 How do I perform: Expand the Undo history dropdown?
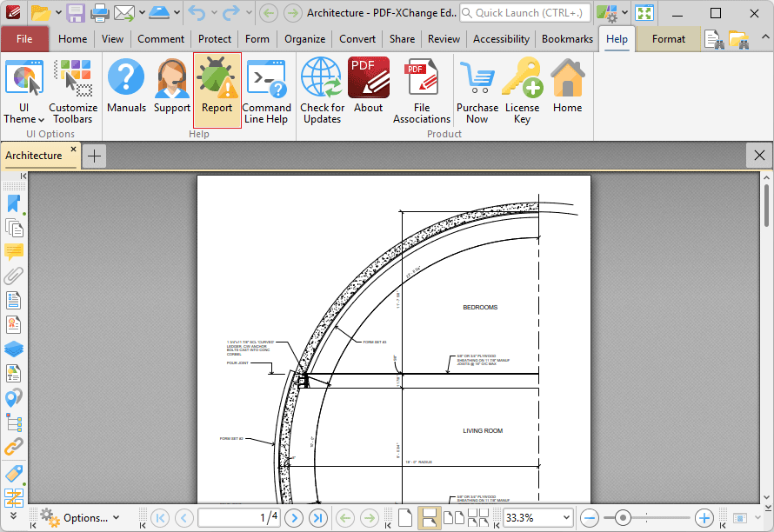[x=214, y=13]
